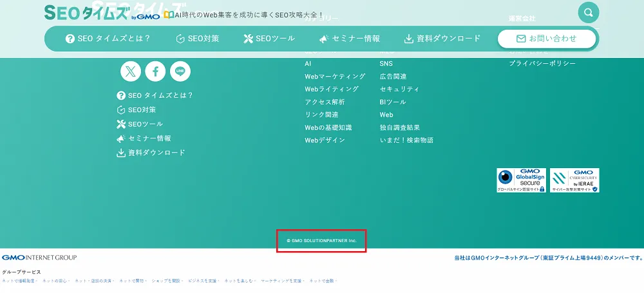Expand the ネットで情報発信 group service dropdown
Image resolution: width=644 pixels, height=293 pixels.
(19, 281)
